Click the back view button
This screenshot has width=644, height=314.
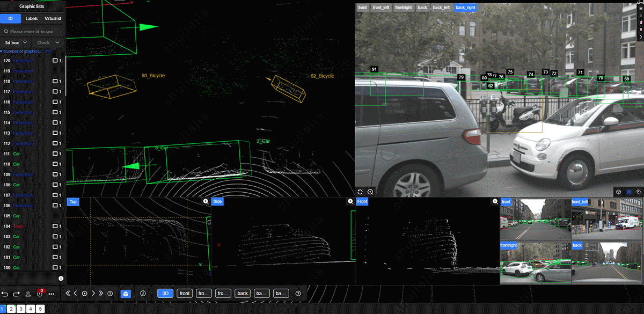[x=243, y=294]
